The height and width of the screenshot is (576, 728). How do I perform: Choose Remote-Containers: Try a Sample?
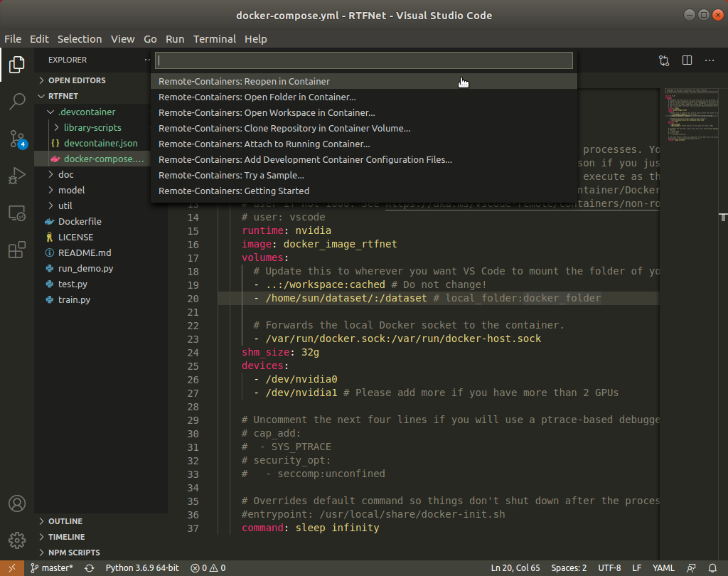click(364, 176)
